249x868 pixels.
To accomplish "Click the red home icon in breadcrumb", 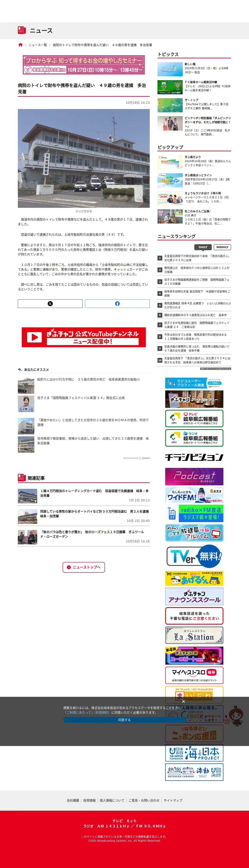I will 20,45.
